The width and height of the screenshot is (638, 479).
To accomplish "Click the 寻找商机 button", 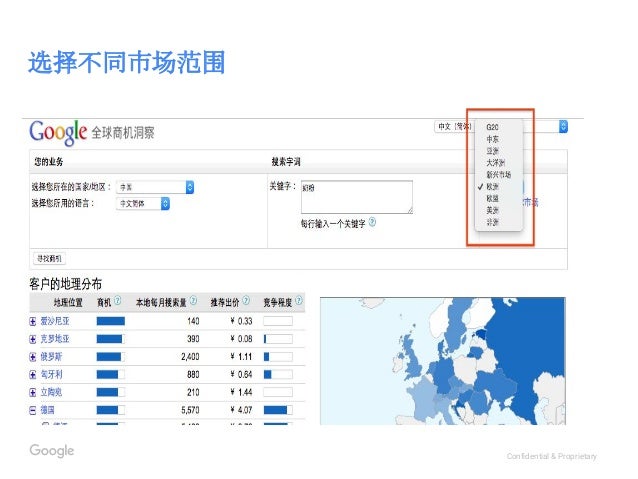I will (49, 258).
